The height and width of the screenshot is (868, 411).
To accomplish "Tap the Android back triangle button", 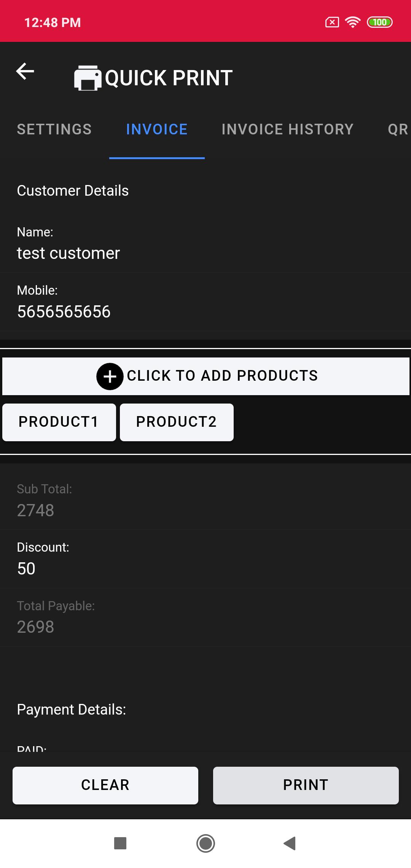I will (x=290, y=843).
